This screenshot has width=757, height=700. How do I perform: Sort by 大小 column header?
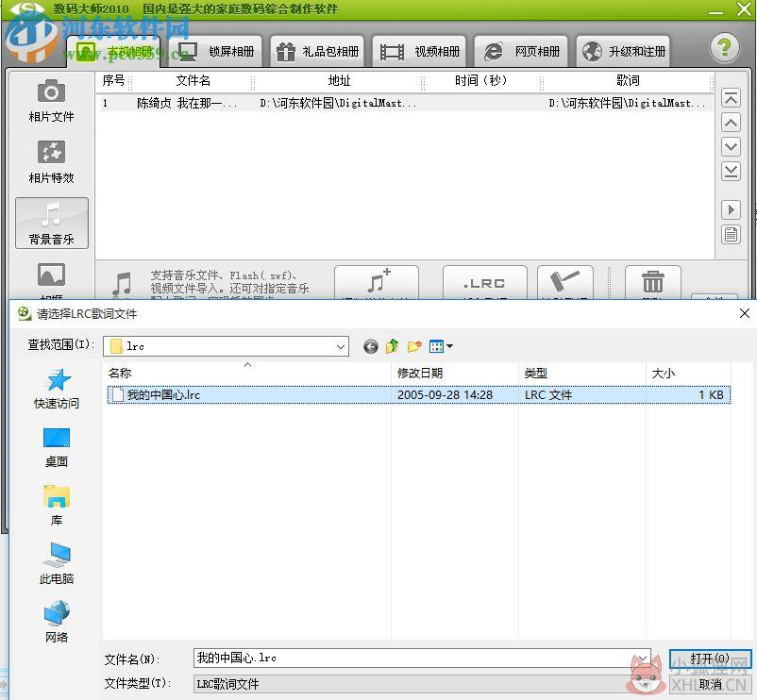pyautogui.click(x=688, y=373)
